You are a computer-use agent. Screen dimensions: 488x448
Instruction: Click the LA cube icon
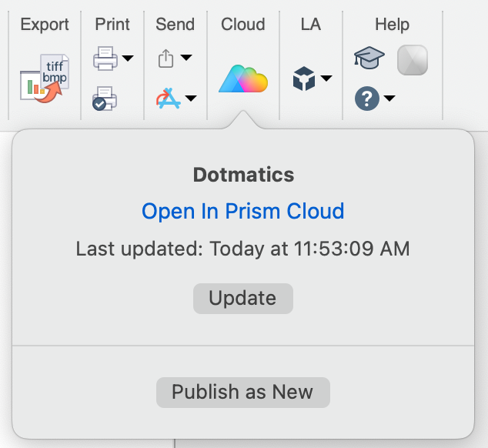click(x=306, y=79)
